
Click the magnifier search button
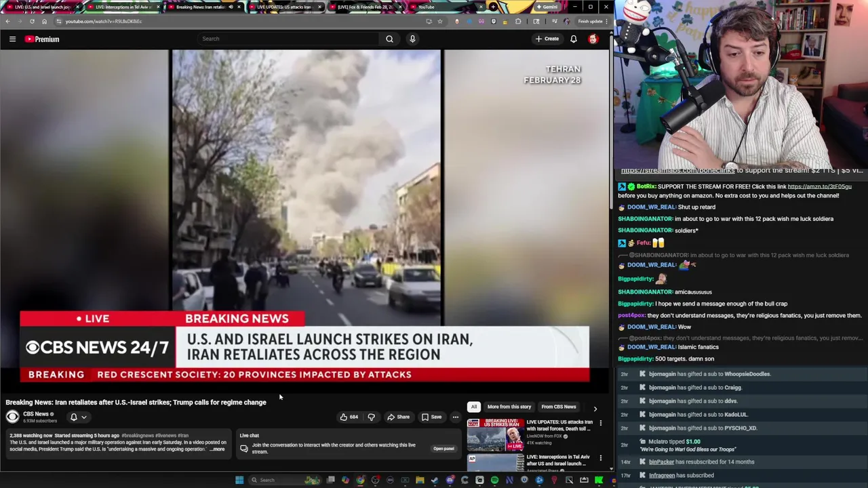point(389,39)
